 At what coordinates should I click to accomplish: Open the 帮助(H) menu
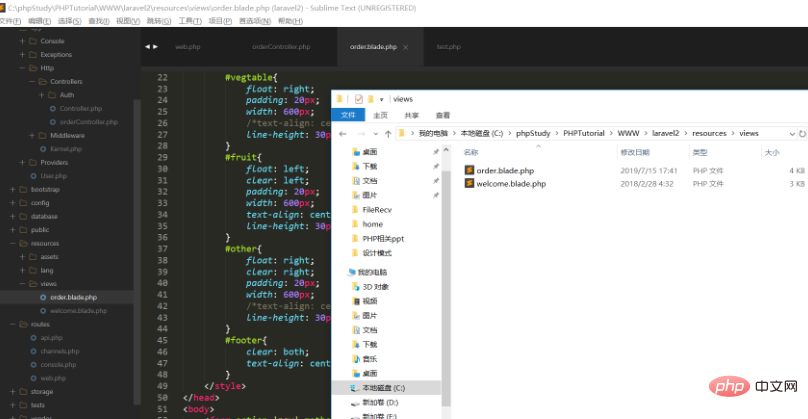click(x=290, y=21)
